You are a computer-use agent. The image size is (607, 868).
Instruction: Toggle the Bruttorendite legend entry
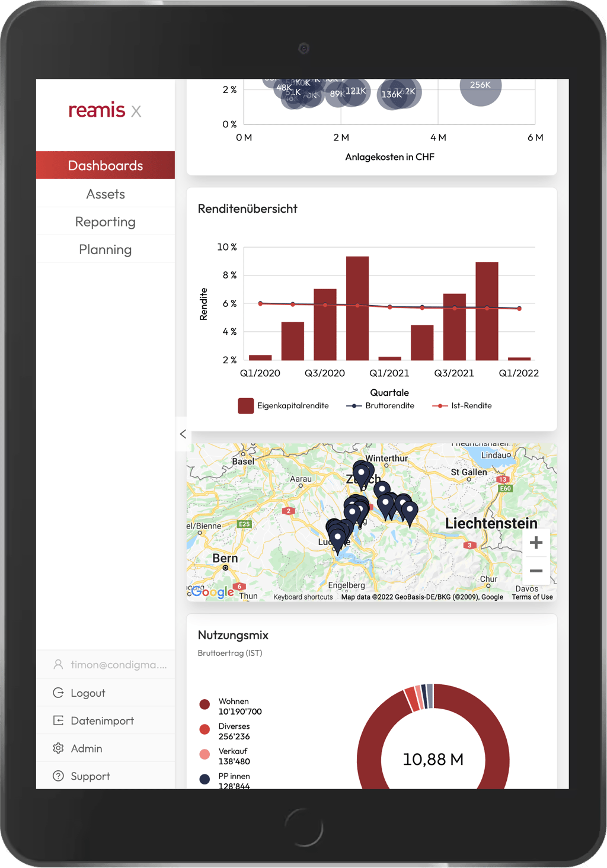[380, 406]
